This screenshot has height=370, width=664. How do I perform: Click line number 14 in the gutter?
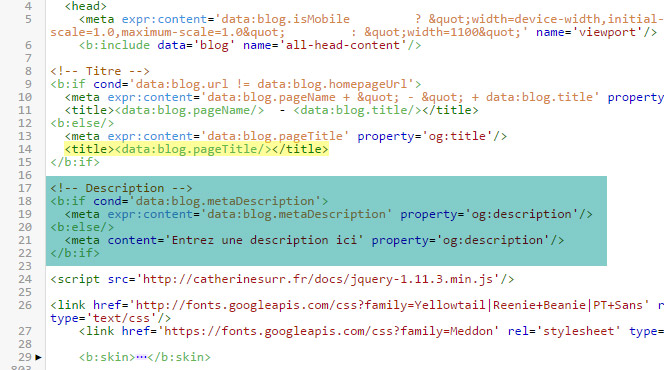[x=25, y=149]
